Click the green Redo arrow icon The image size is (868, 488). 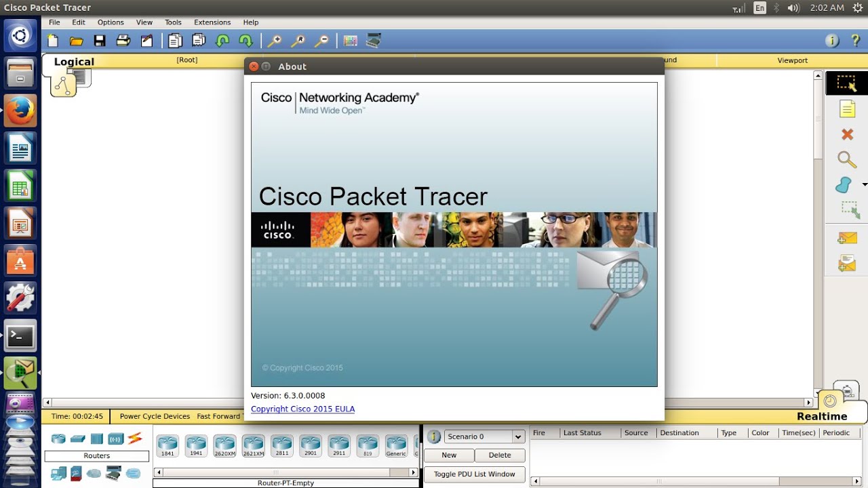click(245, 41)
